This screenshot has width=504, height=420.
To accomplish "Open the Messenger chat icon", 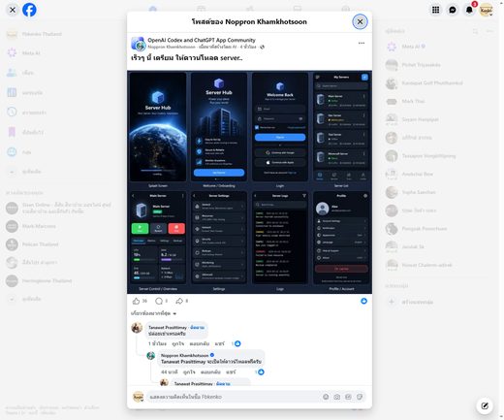I will coord(453,10).
